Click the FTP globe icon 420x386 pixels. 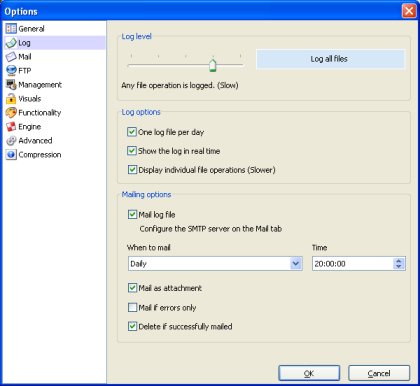(x=11, y=71)
